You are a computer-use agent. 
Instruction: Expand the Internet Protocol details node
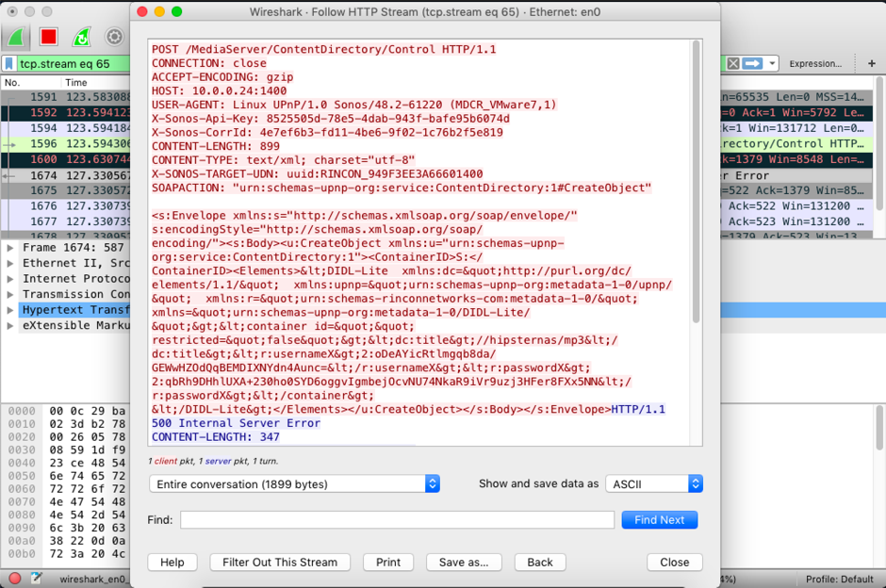(x=10, y=279)
